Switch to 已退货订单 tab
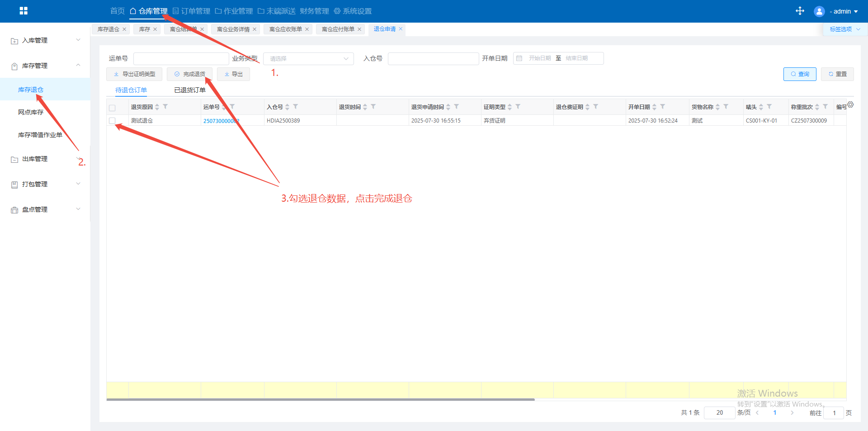This screenshot has height=431, width=868. 190,90
